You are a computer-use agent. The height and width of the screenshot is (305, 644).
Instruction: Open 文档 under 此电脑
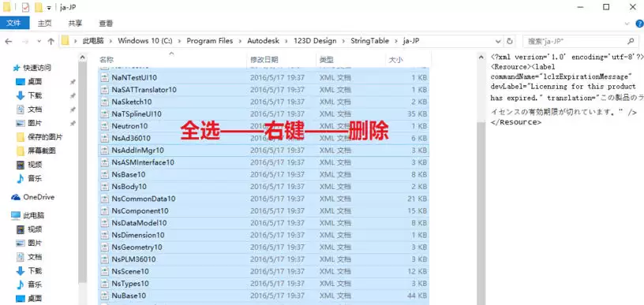click(x=35, y=257)
